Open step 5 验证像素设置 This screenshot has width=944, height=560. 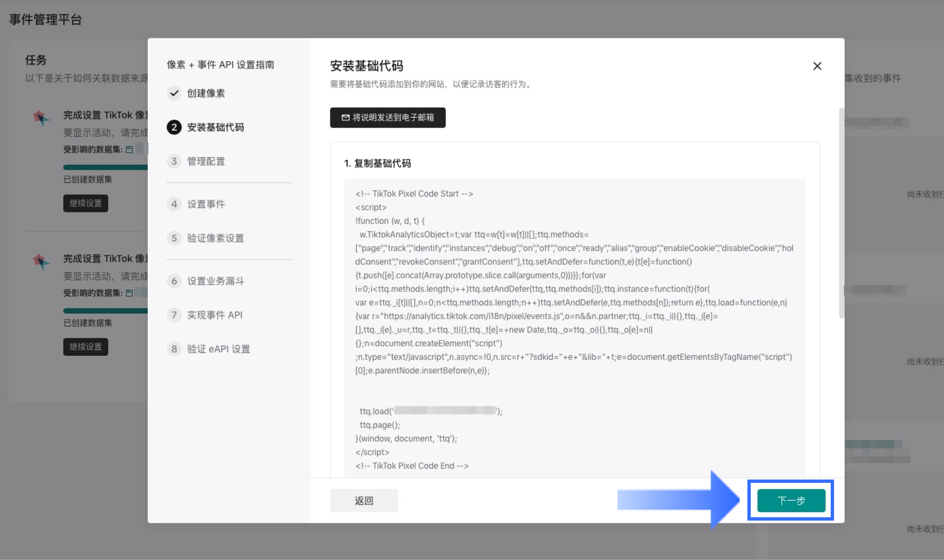coord(205,238)
